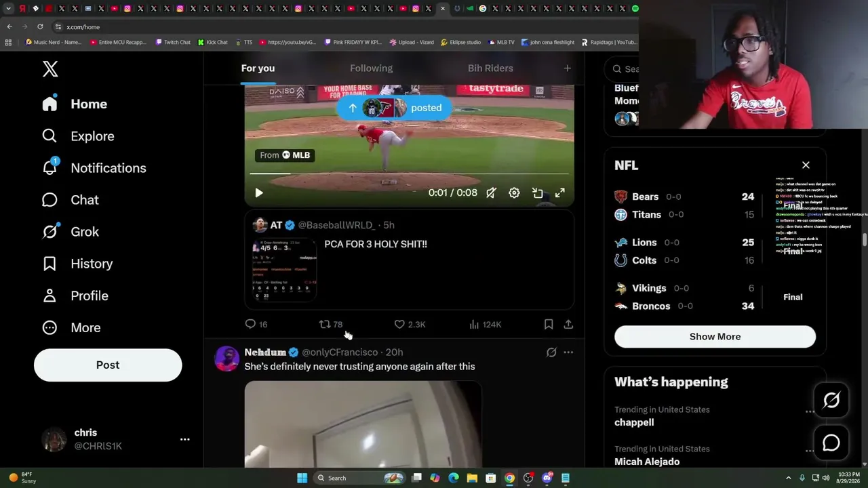Share the PCA post
Viewport: 868px width, 488px height.
568,325
